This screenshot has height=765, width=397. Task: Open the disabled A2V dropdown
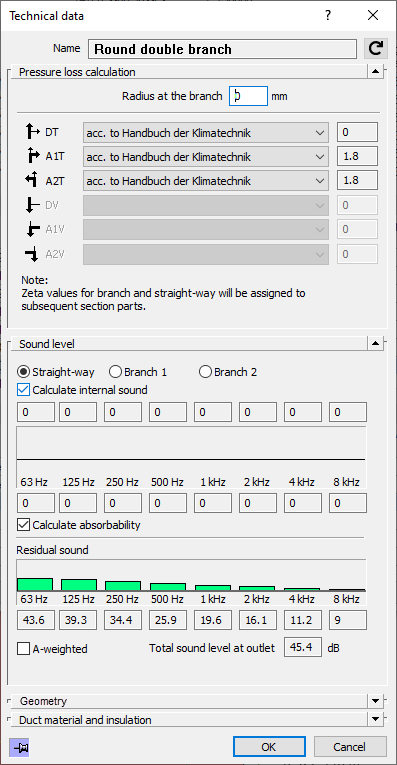tap(205, 254)
